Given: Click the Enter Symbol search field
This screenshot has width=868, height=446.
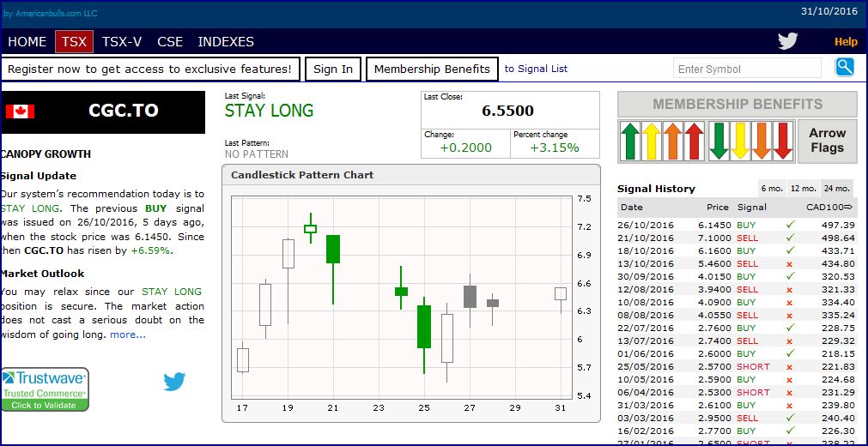Looking at the screenshot, I should [x=748, y=69].
